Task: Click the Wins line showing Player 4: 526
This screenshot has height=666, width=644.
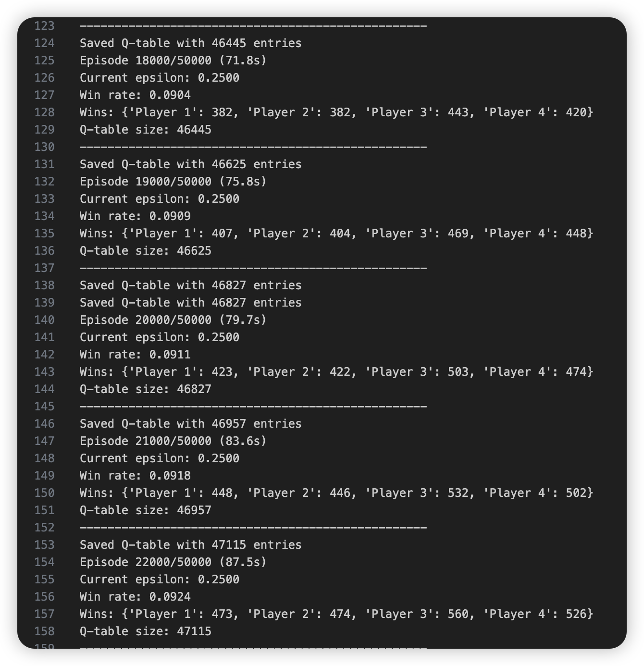Action: (x=336, y=614)
